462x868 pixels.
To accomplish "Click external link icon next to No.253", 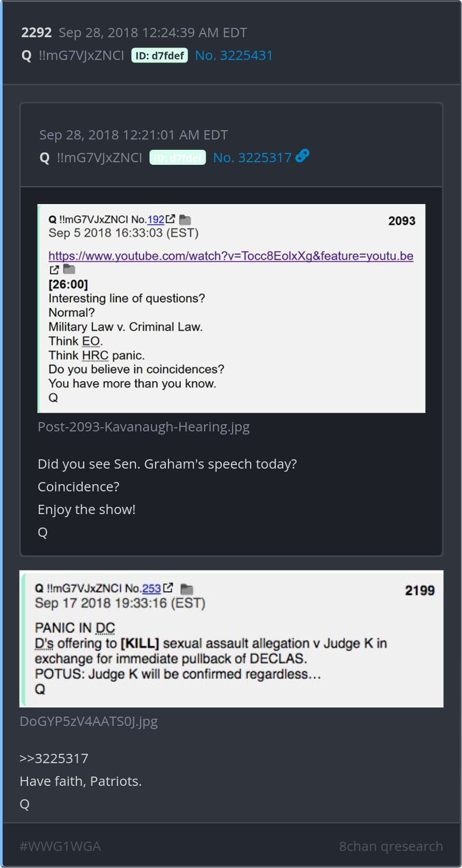I will (x=168, y=588).
